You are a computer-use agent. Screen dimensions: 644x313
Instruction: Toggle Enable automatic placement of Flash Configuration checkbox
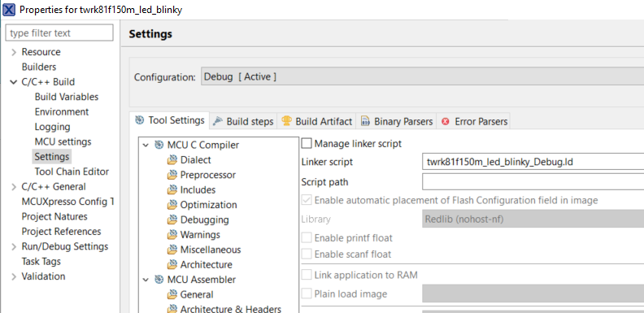[x=307, y=201]
